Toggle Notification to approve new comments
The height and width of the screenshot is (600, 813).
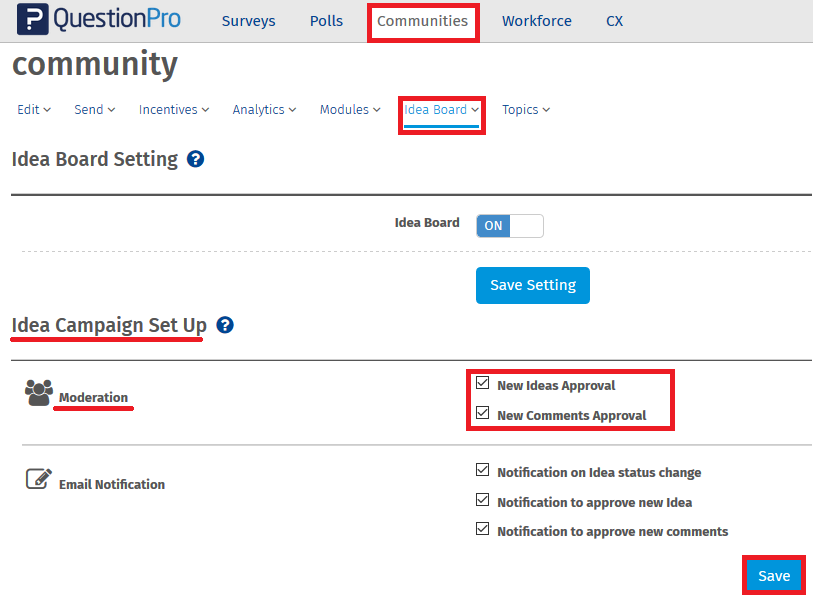[x=483, y=529]
